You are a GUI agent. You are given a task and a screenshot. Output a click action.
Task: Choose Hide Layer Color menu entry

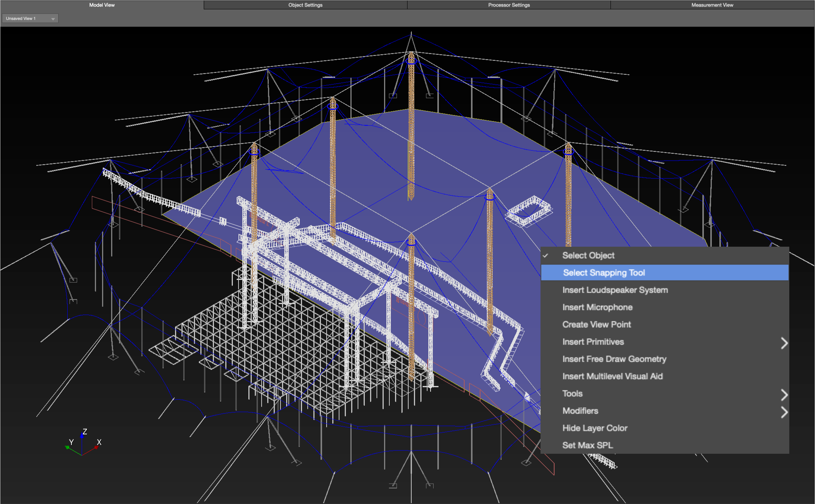pos(665,428)
